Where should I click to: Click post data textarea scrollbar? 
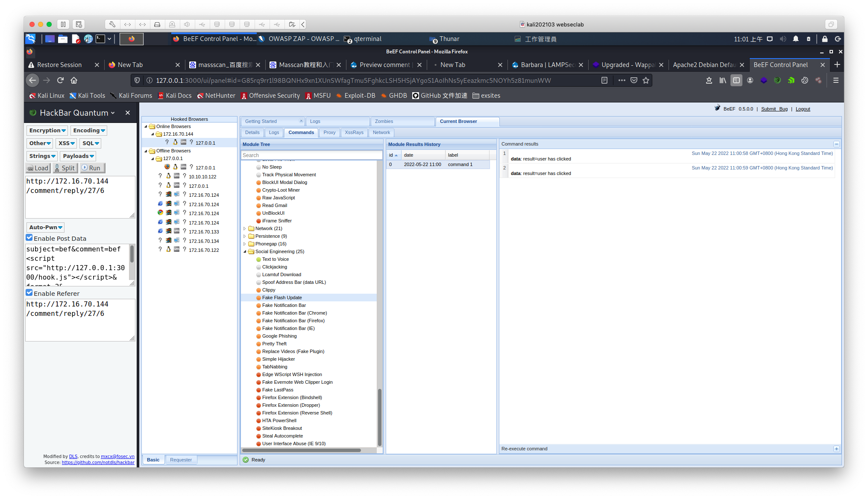point(132,254)
